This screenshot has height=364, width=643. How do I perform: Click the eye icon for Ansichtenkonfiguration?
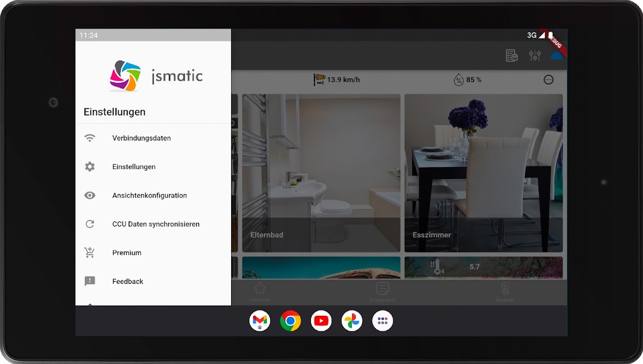pyautogui.click(x=90, y=195)
